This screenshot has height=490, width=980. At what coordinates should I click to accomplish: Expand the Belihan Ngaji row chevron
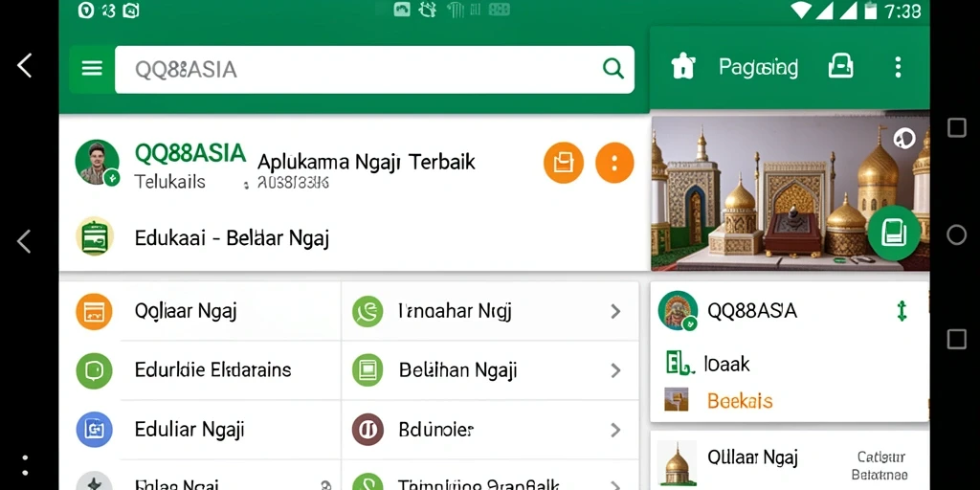click(x=615, y=370)
